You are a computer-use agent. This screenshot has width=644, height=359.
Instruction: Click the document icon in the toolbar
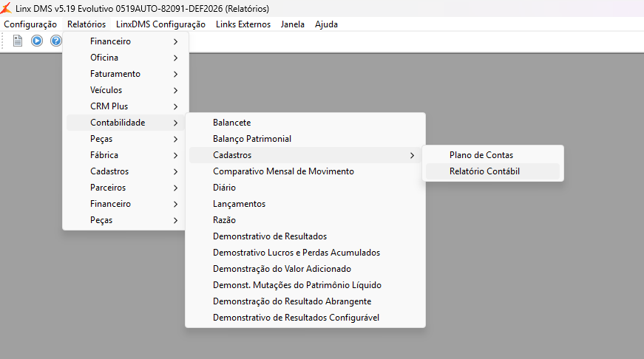(x=18, y=41)
